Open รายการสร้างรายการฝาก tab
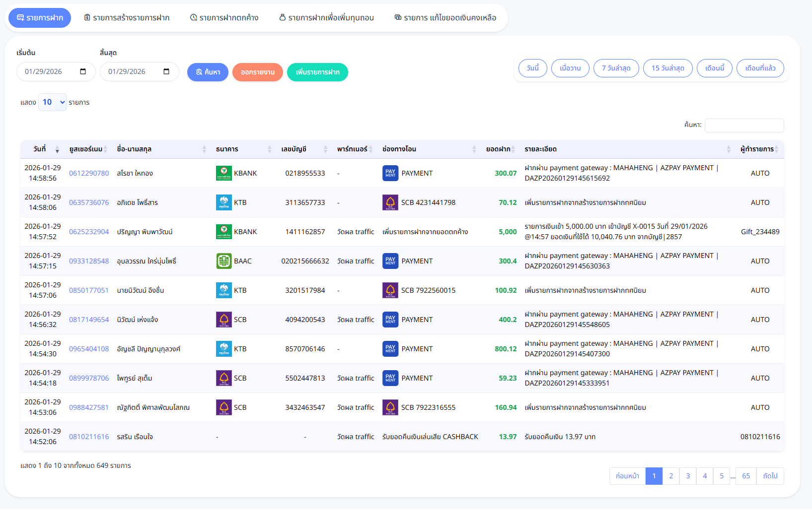This screenshot has width=812, height=519. (127, 18)
